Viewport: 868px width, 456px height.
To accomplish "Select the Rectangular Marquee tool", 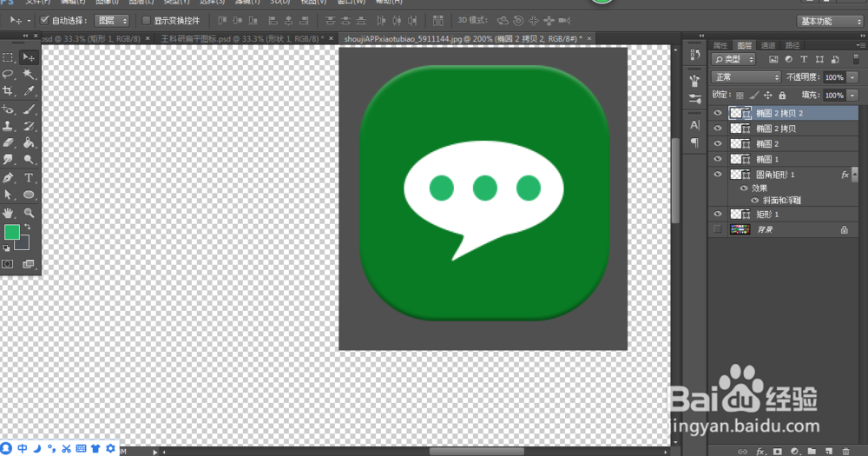I will coord(9,57).
